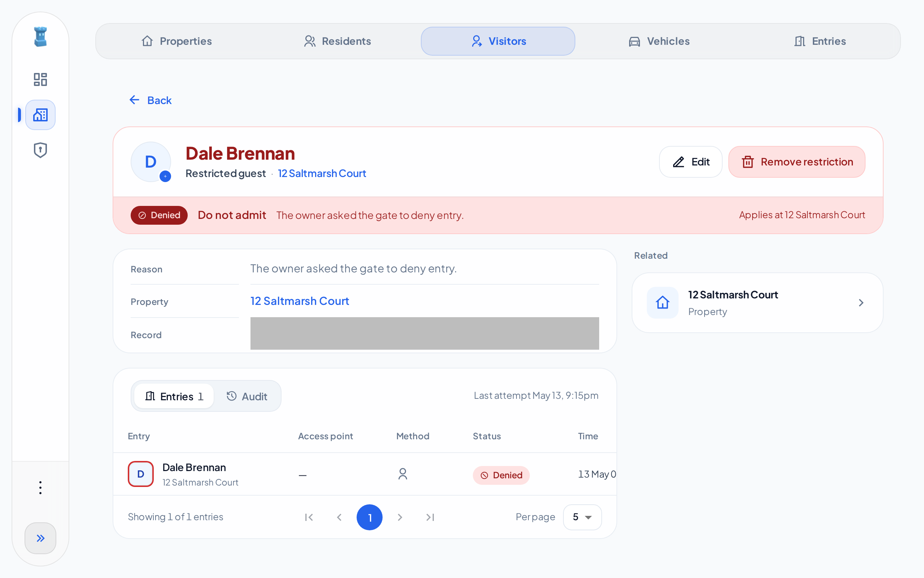Viewport: 924px width, 578px height.
Task: Click the Last attempt May 13, 9:15pm text
Action: [x=536, y=396]
